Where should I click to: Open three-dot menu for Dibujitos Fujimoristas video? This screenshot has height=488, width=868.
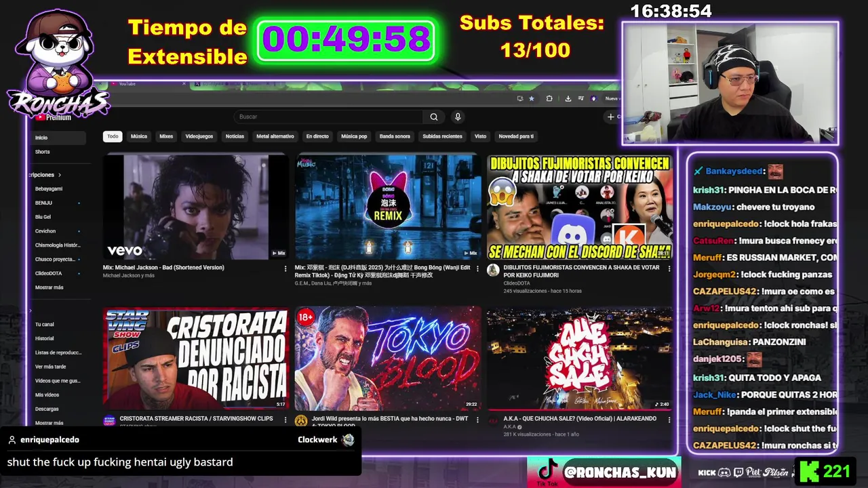click(669, 269)
